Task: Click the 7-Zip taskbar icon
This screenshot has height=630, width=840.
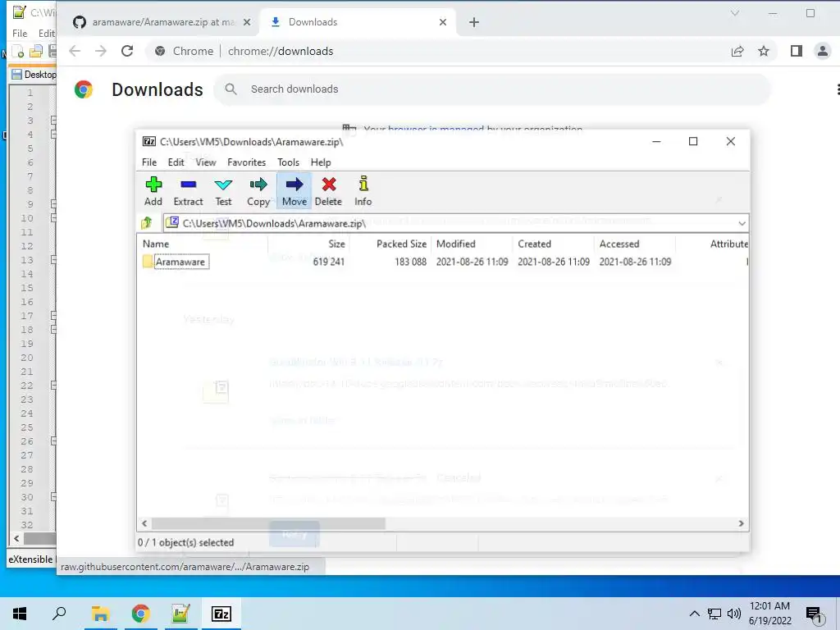Action: click(x=221, y=614)
